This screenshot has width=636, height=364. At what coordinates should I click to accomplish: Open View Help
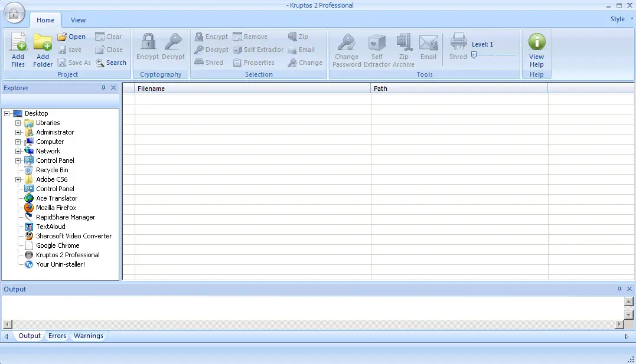(x=537, y=50)
